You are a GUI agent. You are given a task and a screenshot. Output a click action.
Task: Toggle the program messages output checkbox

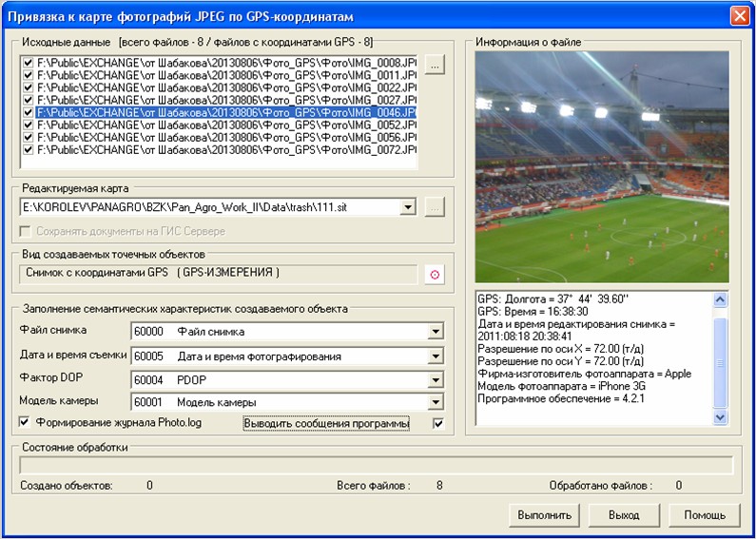tap(438, 423)
